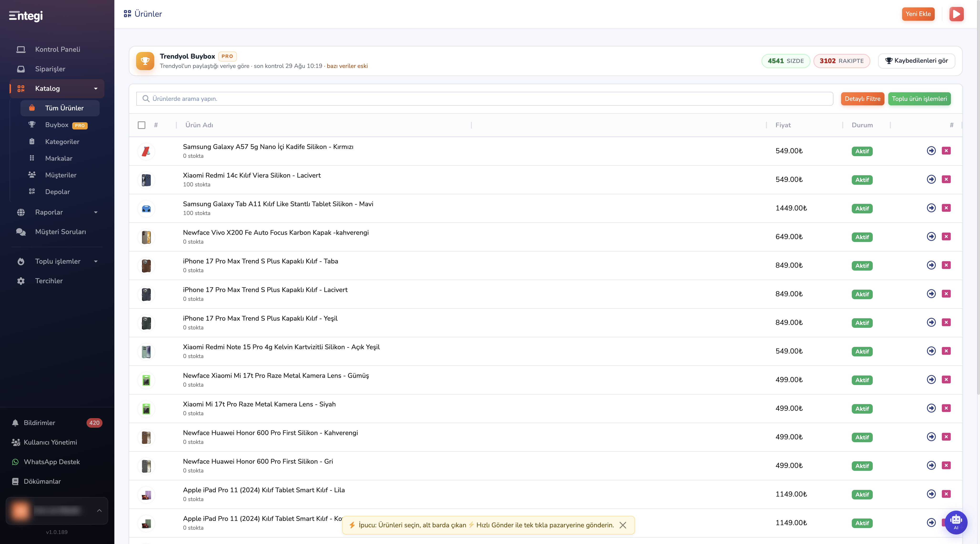Open Toplu ürün işlemleri

click(919, 98)
